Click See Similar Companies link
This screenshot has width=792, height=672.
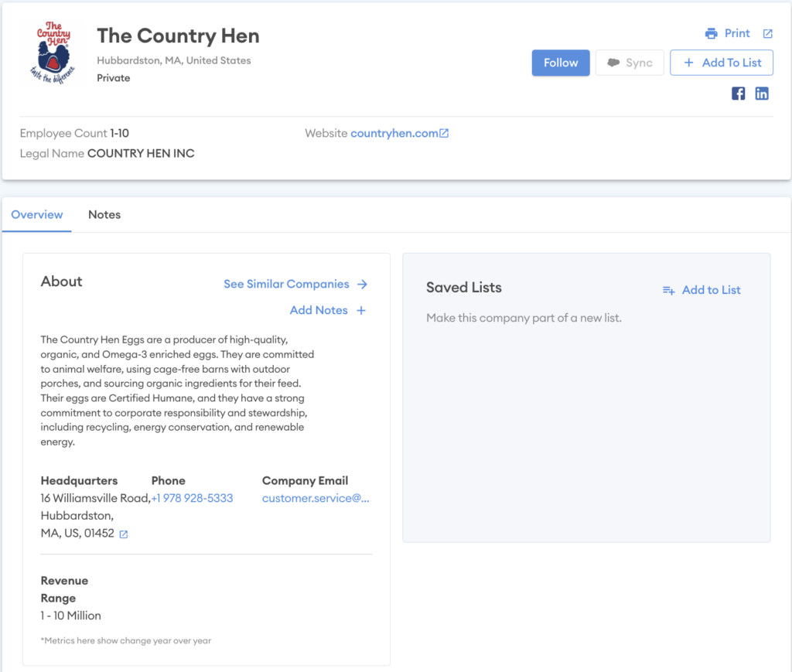(x=286, y=285)
